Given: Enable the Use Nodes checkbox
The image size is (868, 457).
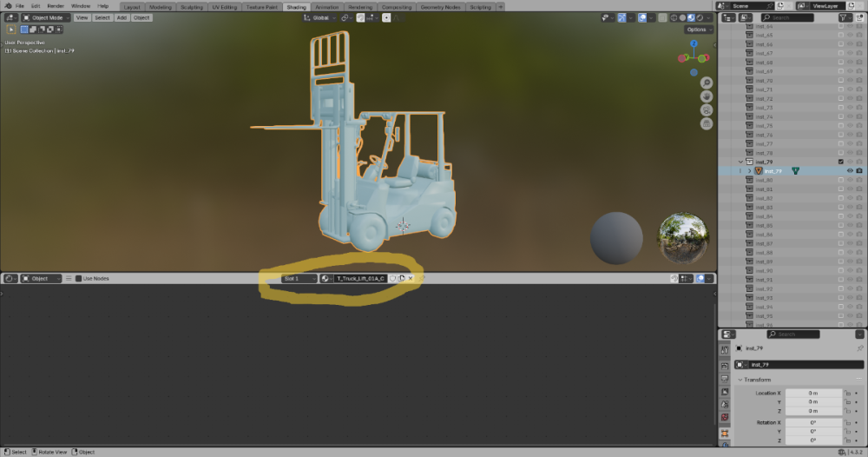Looking at the screenshot, I should pos(78,279).
